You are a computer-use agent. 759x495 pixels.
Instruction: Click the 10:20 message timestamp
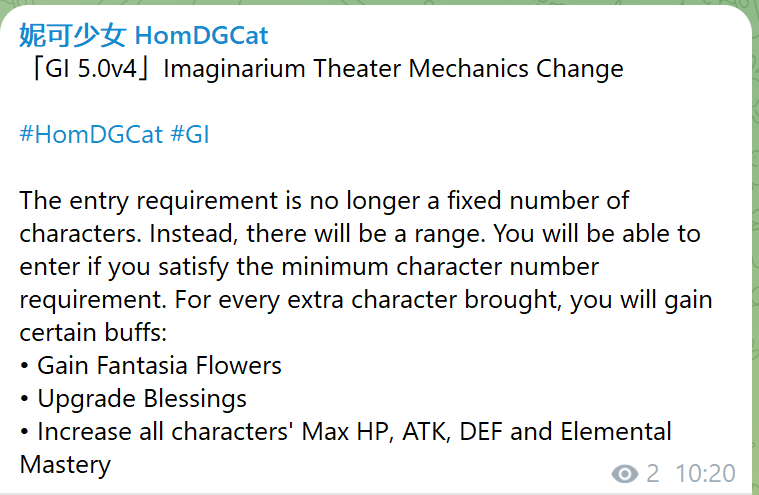(x=705, y=474)
